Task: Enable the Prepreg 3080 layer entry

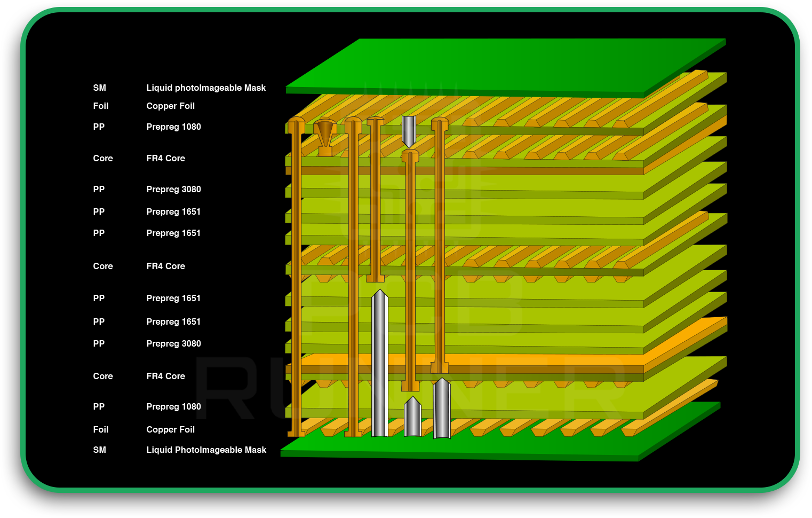Action: click(x=173, y=189)
